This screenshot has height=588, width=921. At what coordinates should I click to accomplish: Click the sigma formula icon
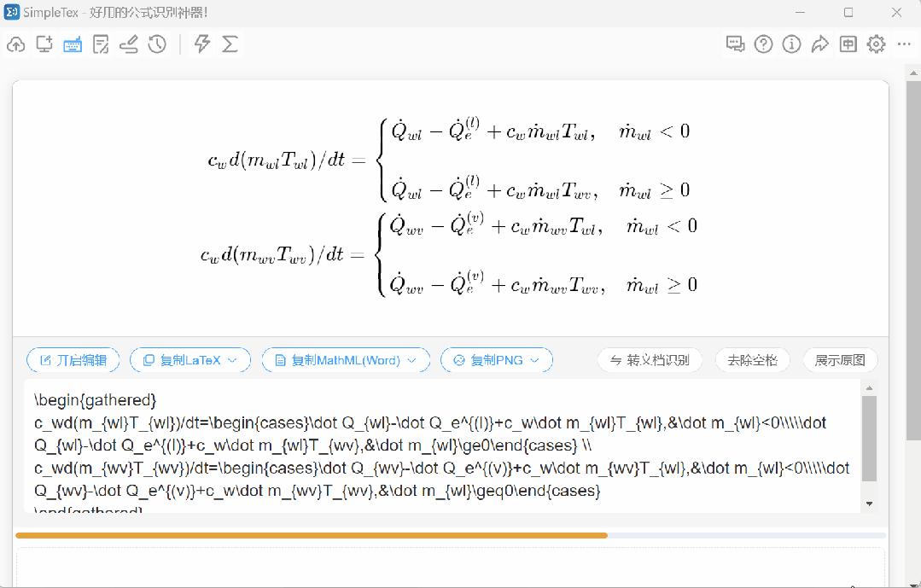(230, 44)
